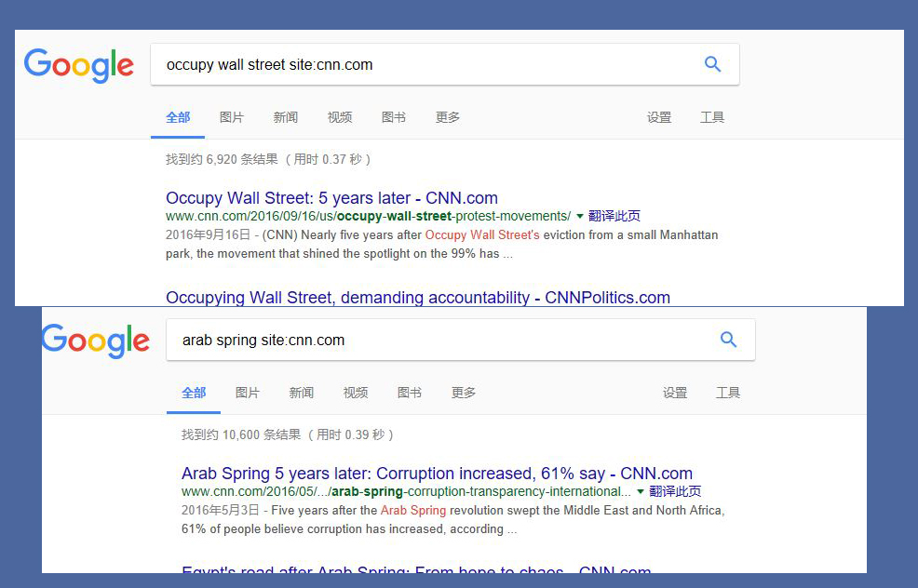Open the 更多 menu in the arab spring results
918x588 pixels.
pyautogui.click(x=464, y=393)
